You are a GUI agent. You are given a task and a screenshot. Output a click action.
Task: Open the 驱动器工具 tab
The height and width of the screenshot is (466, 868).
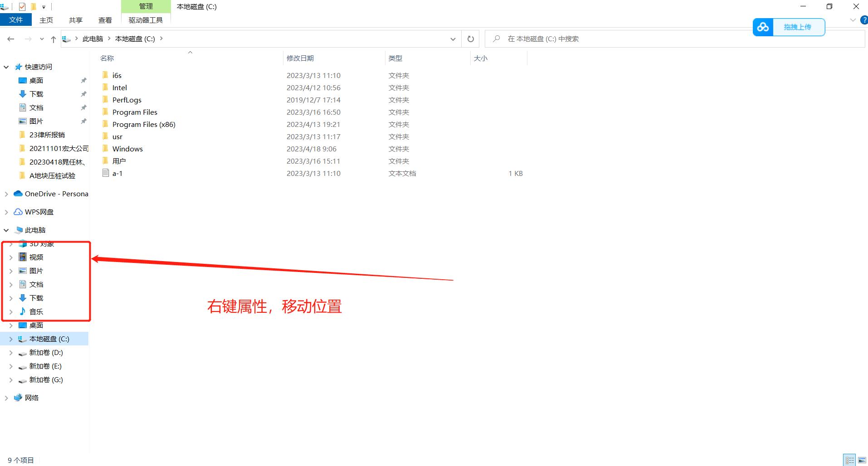tap(146, 20)
